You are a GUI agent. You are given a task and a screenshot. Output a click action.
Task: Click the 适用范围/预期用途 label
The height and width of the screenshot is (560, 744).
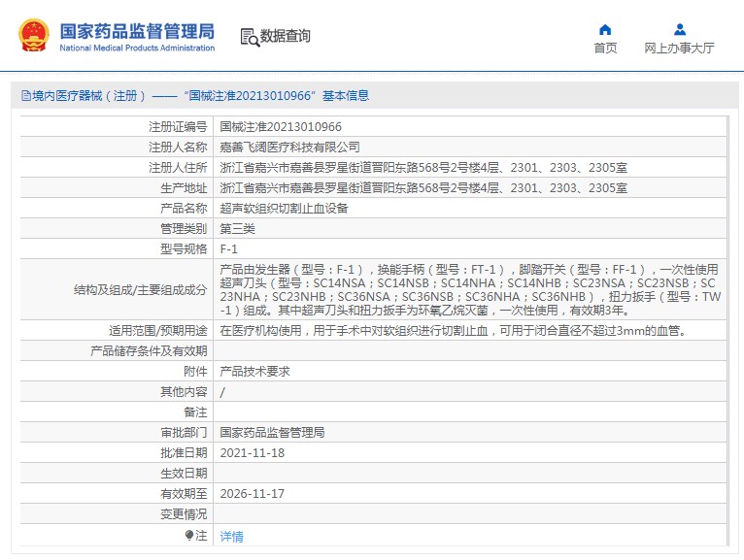click(x=158, y=331)
